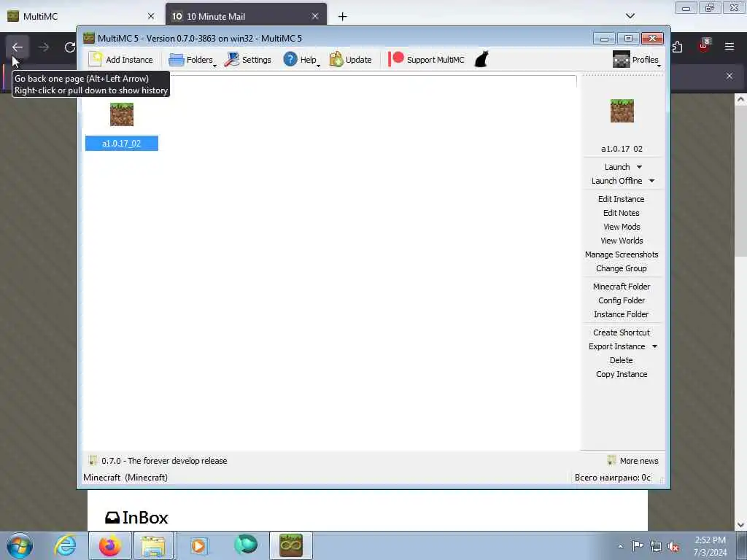Open MultiMC Settings
Viewport: 747px width, 560px height.
[248, 60]
